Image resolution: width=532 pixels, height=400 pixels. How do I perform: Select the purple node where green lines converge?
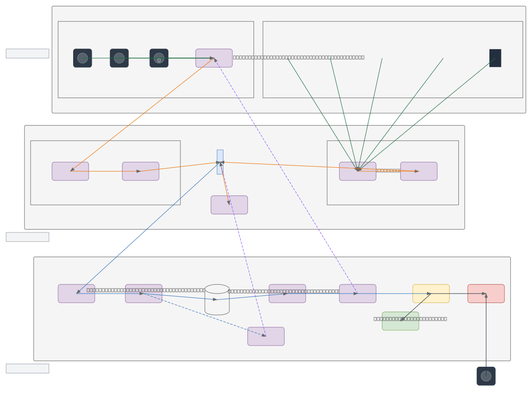(357, 171)
